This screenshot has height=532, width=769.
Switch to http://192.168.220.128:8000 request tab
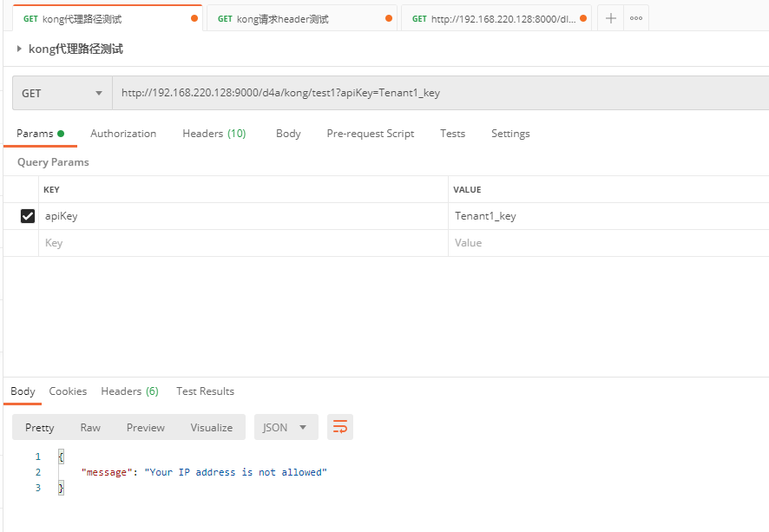coord(496,18)
